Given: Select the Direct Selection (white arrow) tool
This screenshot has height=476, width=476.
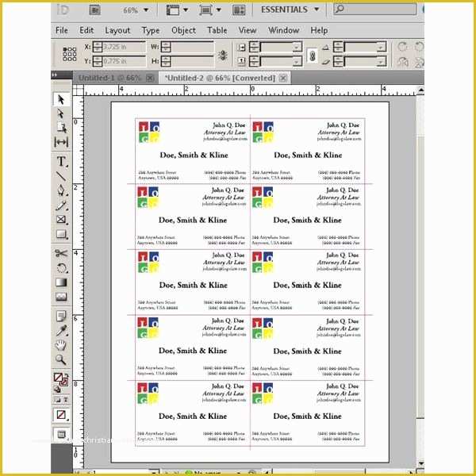Looking at the screenshot, I should tap(61, 113).
